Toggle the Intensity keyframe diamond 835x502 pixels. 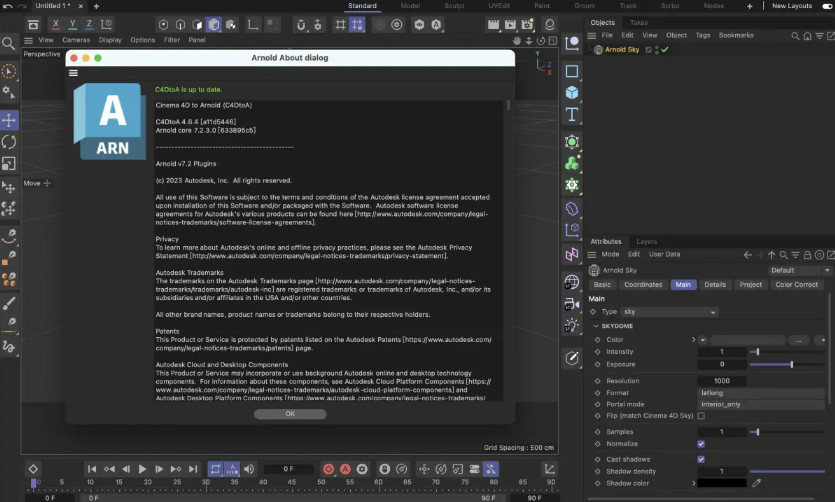pyautogui.click(x=597, y=352)
